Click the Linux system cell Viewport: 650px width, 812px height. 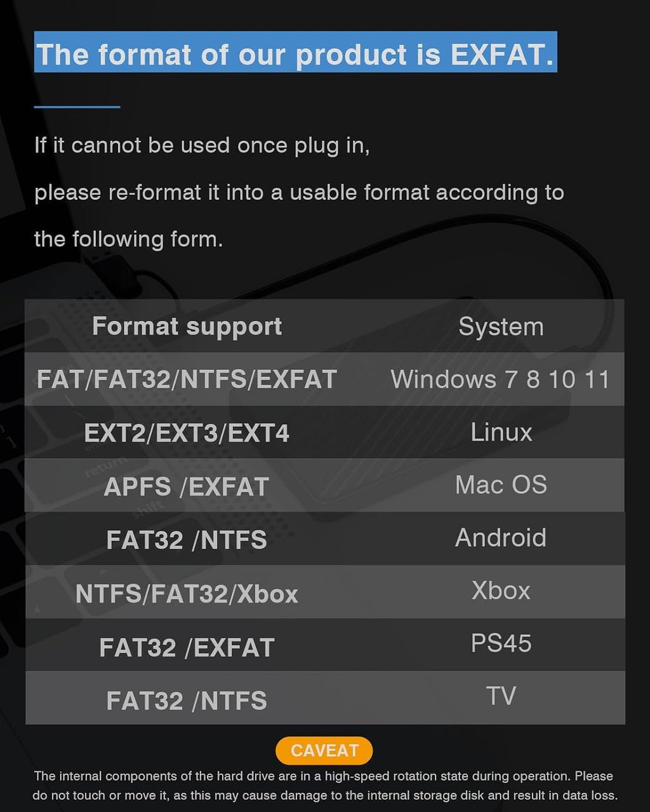[x=501, y=432]
